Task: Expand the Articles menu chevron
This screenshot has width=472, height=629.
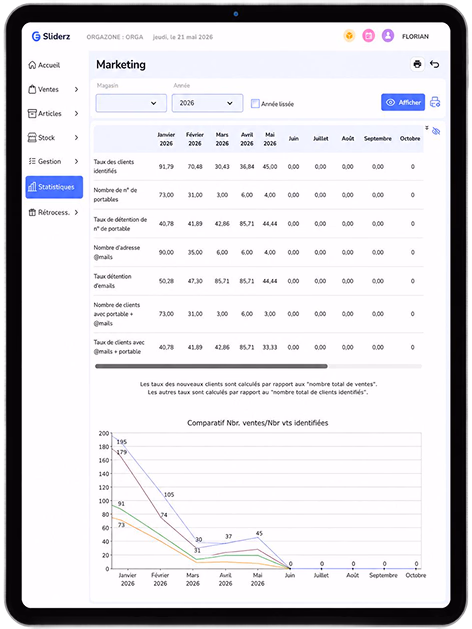Action: coord(76,114)
